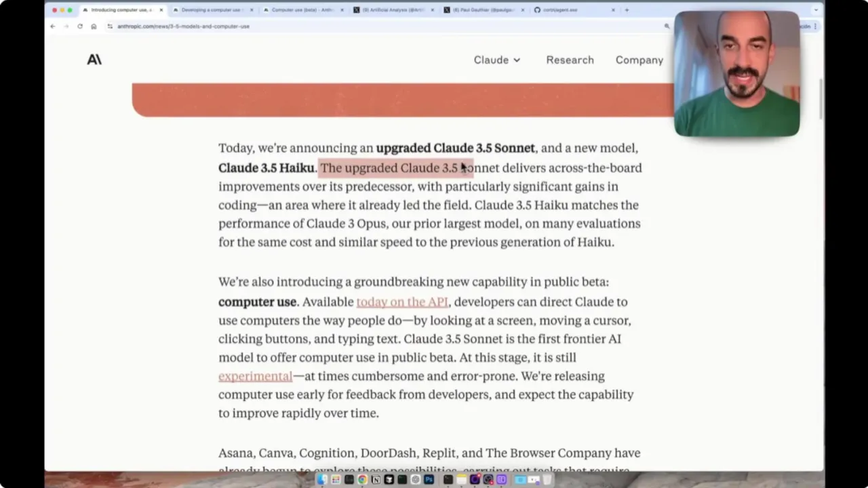Screen dimensions: 868x488
Task: Click the page's vertical scrollbar
Action: tap(821, 98)
